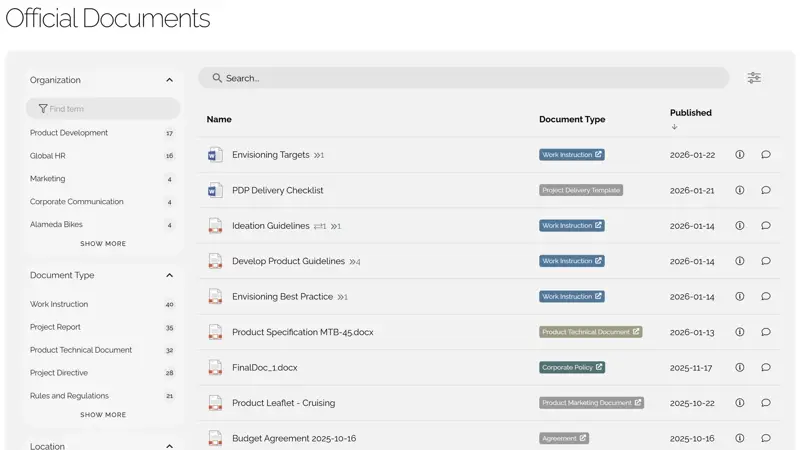
Task: Open the Envisioning Targets document
Action: (x=270, y=155)
